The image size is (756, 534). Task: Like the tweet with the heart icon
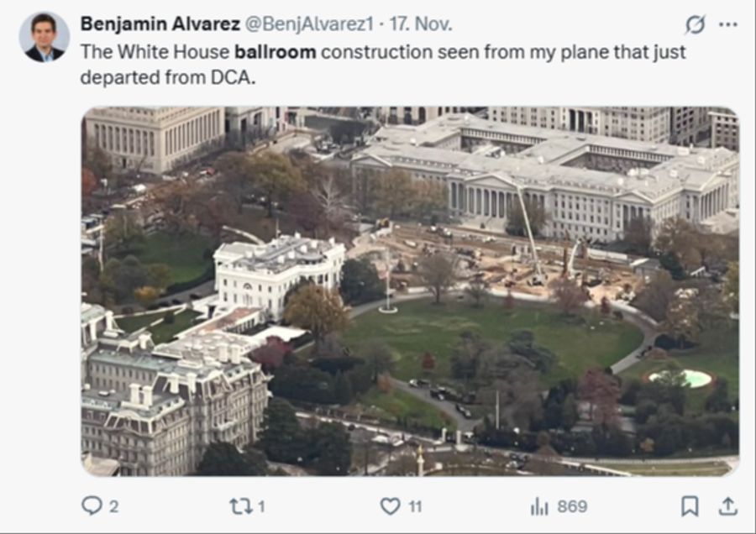pos(390,505)
